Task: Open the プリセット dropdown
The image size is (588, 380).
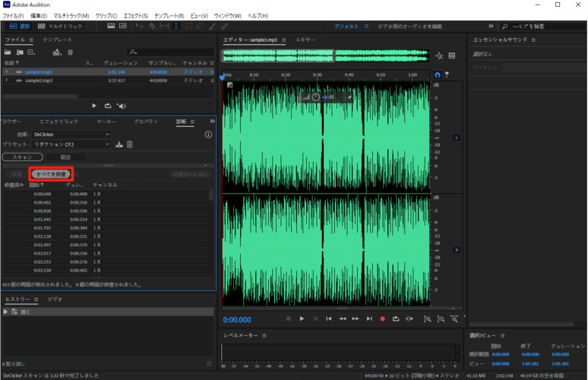Action: point(71,144)
